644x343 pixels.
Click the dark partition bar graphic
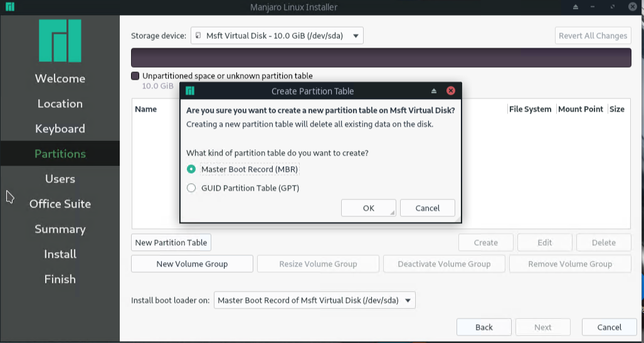pos(381,58)
